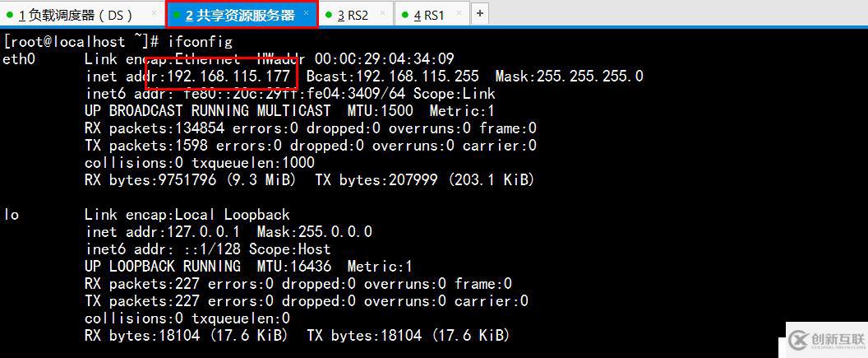This screenshot has width=868, height=358.
Task: Click the TX packets:1598 text
Action: click(x=146, y=146)
